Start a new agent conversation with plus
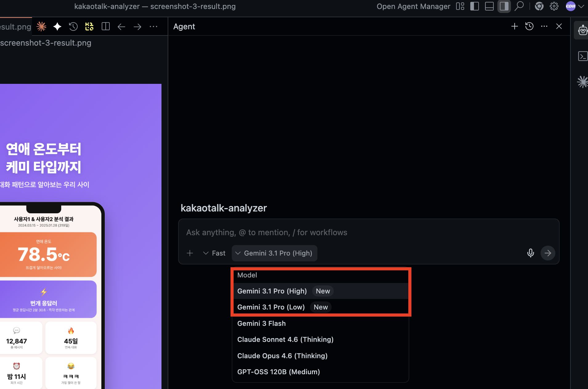 (515, 27)
